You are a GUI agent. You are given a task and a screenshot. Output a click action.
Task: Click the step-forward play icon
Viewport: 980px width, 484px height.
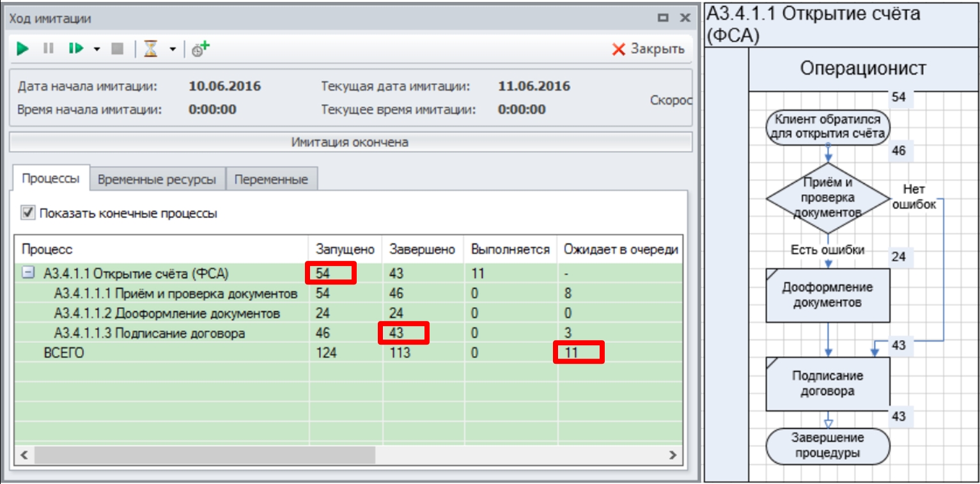click(x=75, y=49)
